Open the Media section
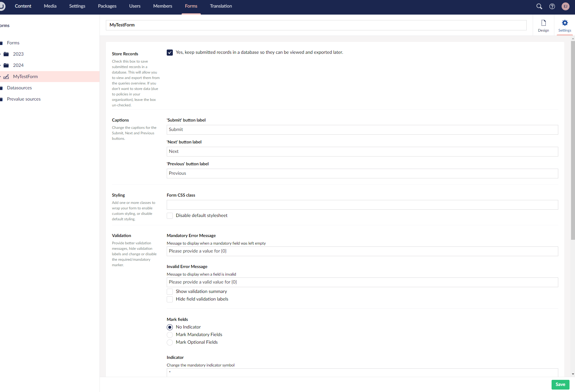This screenshot has width=575, height=392. tap(50, 6)
